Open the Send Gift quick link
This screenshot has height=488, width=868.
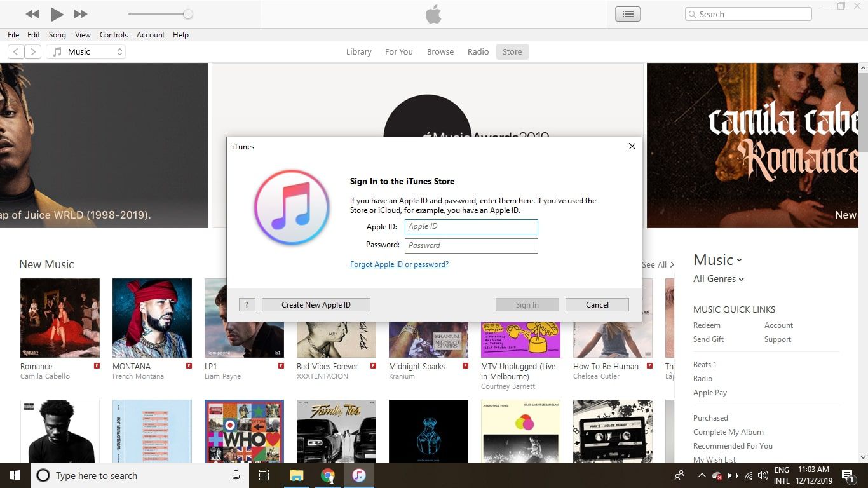(709, 339)
